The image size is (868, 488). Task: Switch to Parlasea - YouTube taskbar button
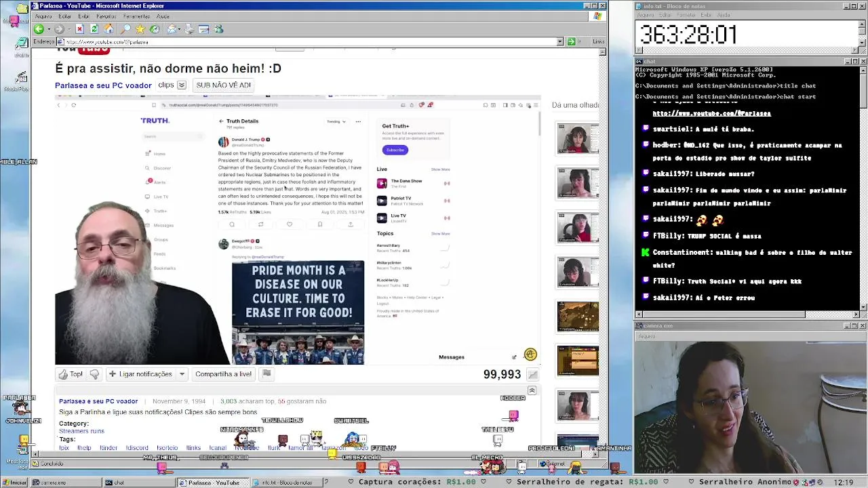point(212,483)
